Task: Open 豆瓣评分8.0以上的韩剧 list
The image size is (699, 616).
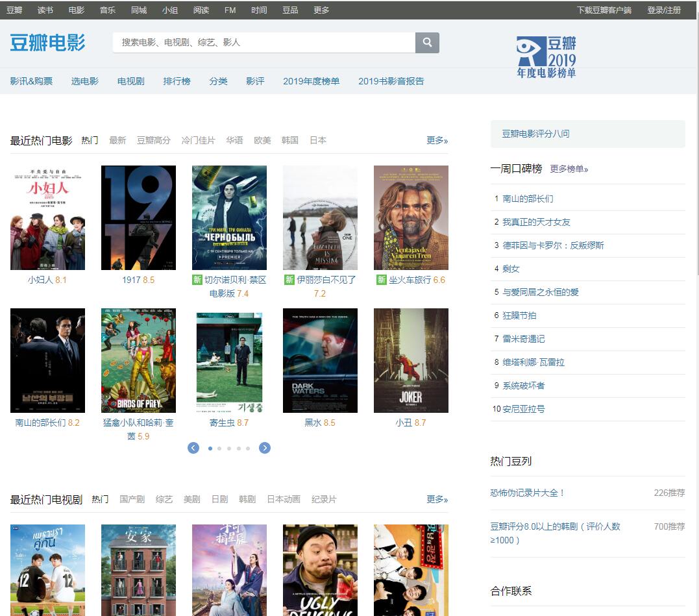Action: 555,533
